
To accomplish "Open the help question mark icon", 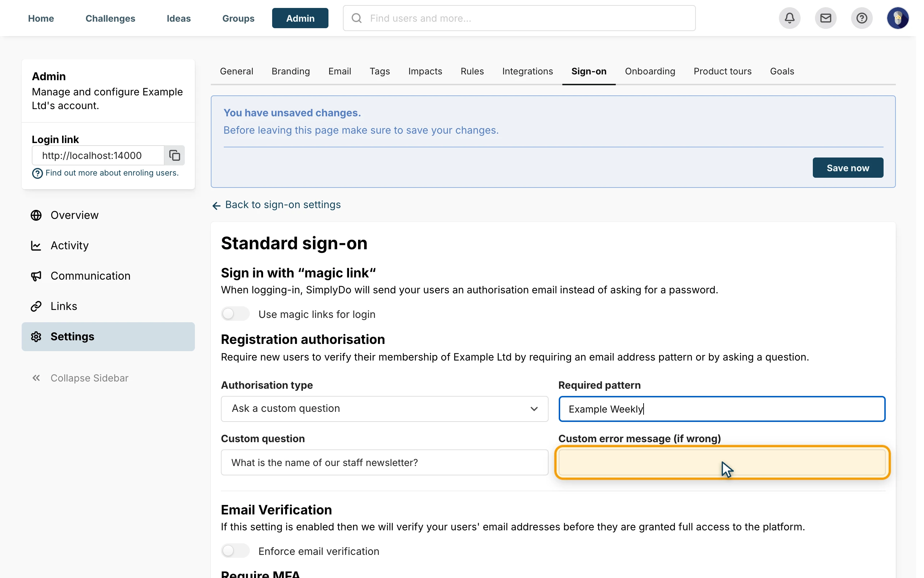I will (x=862, y=18).
